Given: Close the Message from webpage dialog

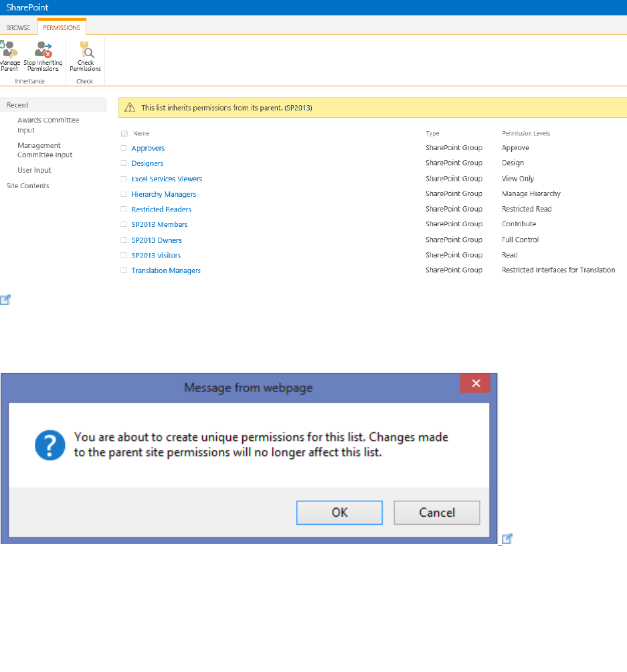Looking at the screenshot, I should coord(475,383).
